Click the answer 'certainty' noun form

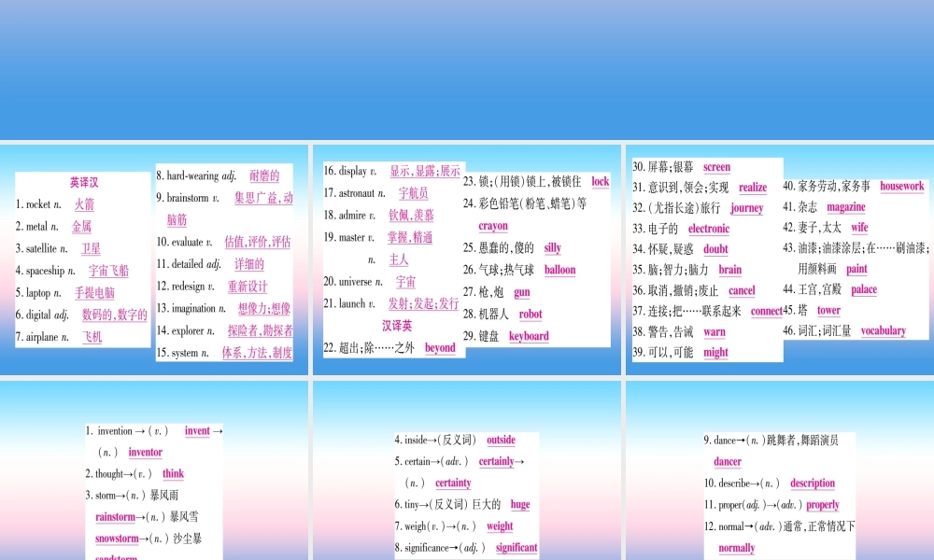[x=453, y=483]
